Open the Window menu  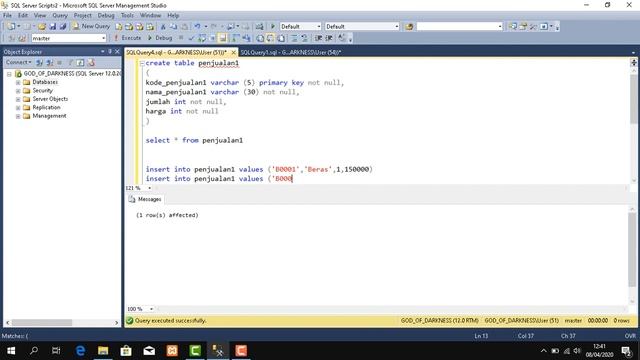150,16
